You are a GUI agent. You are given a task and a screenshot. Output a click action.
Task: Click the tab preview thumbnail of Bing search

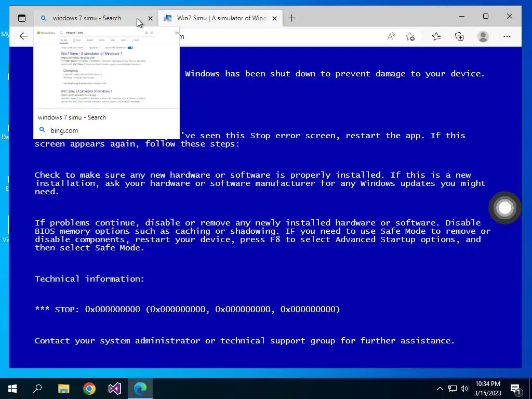coord(107,68)
